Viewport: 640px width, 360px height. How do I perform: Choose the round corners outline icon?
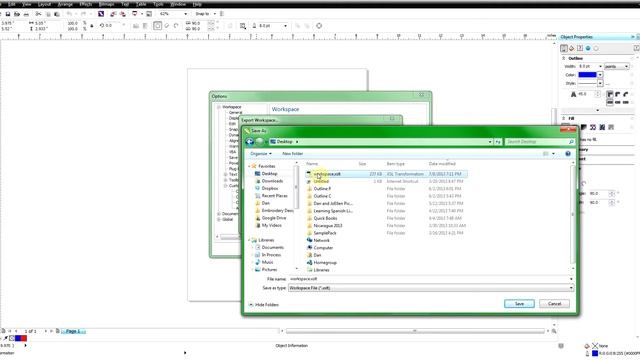tap(618, 94)
